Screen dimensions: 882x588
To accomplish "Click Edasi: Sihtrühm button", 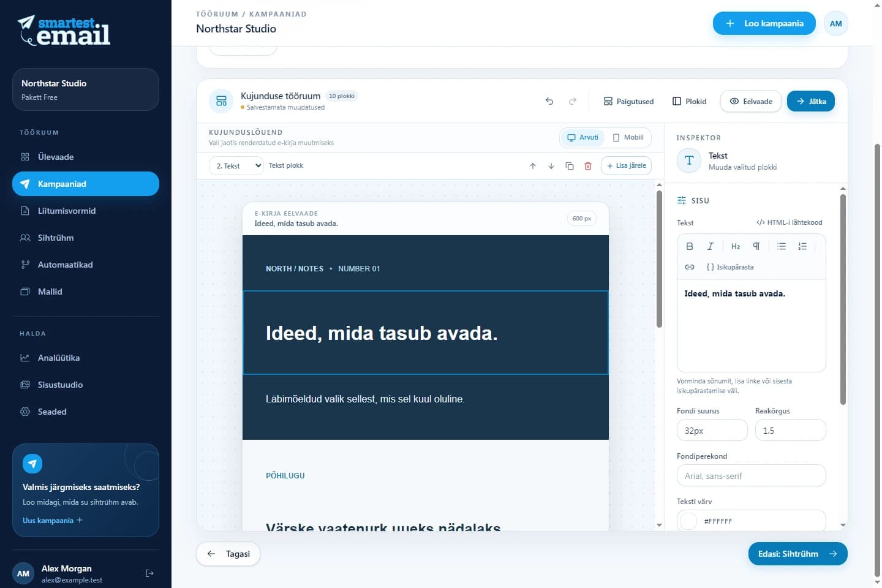I will click(x=798, y=554).
